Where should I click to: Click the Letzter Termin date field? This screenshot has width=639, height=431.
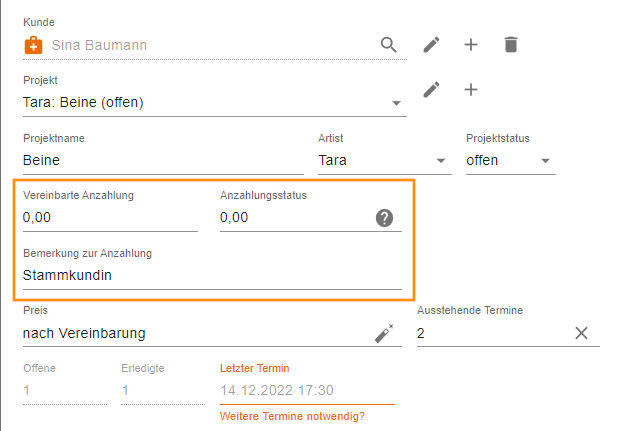point(307,390)
